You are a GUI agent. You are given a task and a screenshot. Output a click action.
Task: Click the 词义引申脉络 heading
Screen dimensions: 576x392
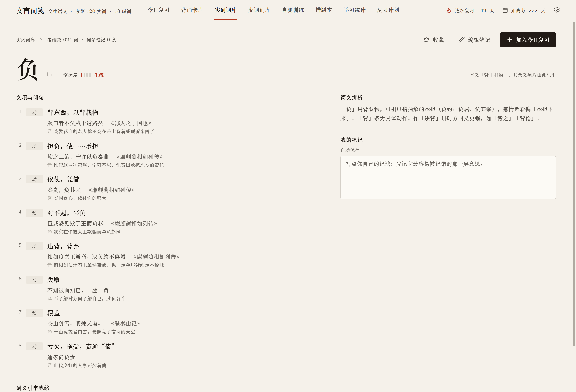[33, 388]
